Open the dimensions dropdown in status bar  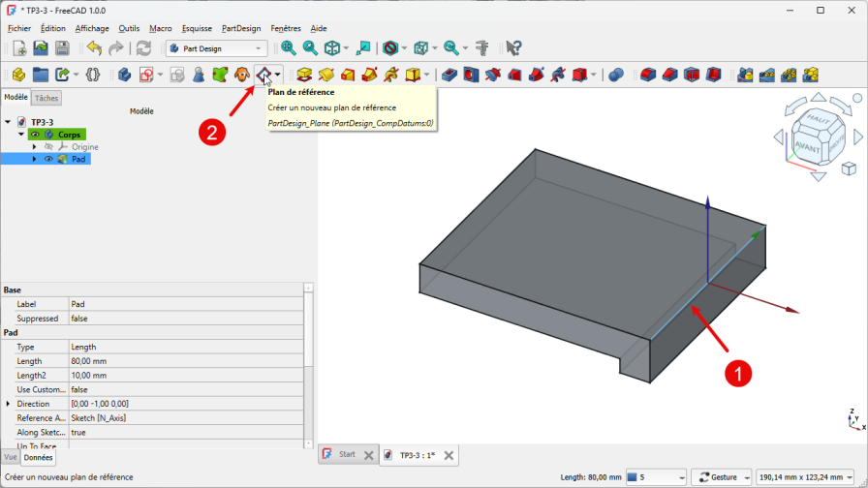805,477
